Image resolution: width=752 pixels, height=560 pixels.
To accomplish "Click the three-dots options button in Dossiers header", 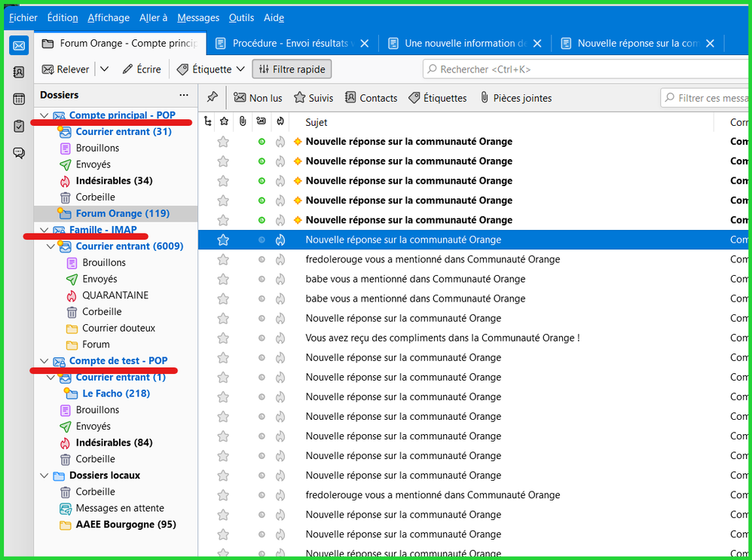I will [184, 95].
